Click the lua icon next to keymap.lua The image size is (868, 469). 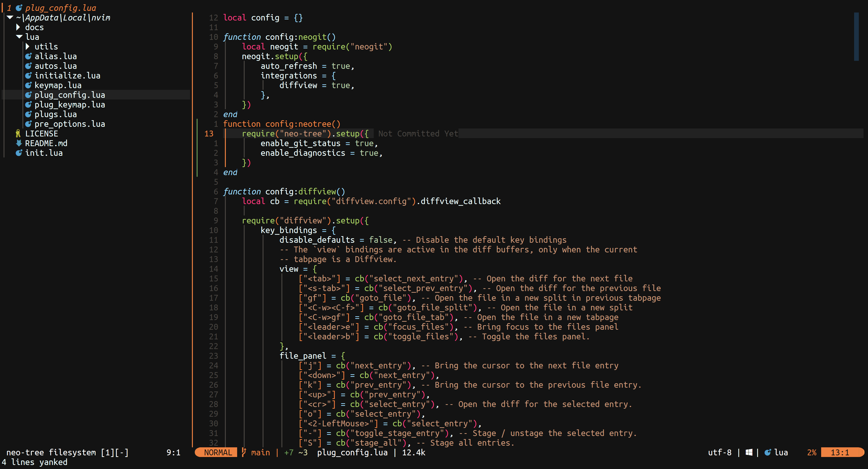[28, 85]
